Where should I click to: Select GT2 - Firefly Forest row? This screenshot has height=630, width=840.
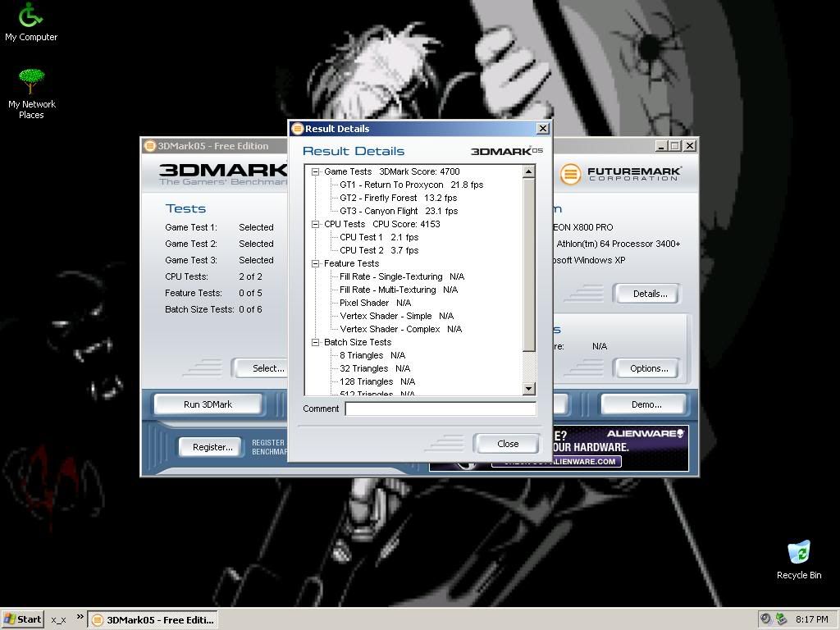(x=398, y=198)
